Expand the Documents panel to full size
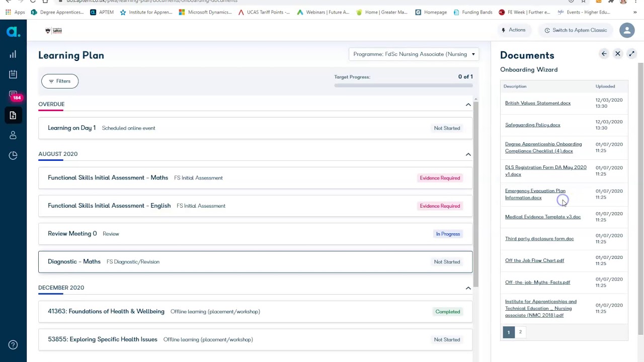 point(631,54)
